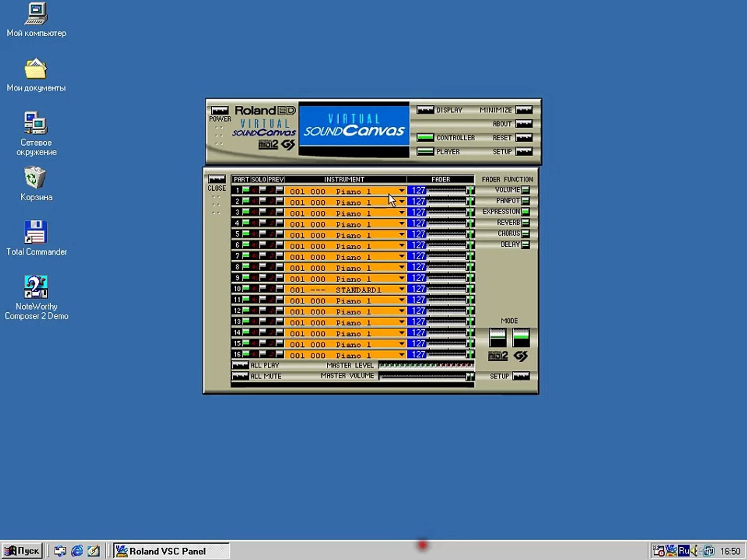Toggle the PLAYER panel button
This screenshot has width=747, height=560.
pos(425,152)
